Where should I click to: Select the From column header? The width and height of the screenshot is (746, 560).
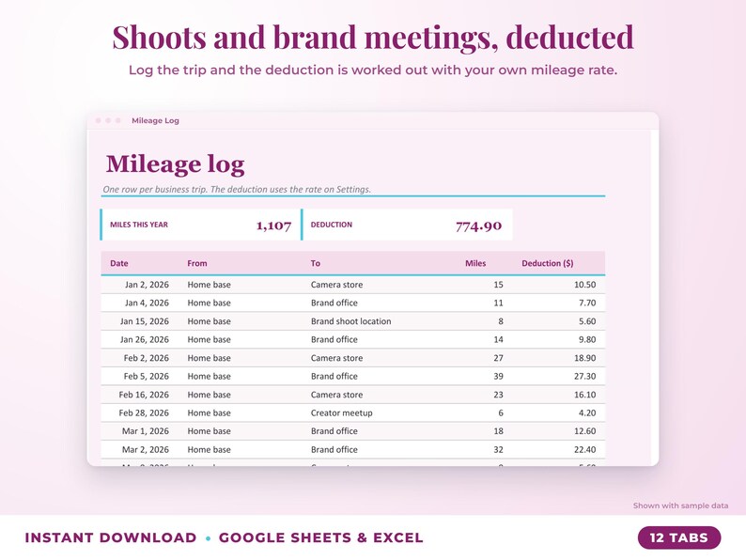(197, 263)
